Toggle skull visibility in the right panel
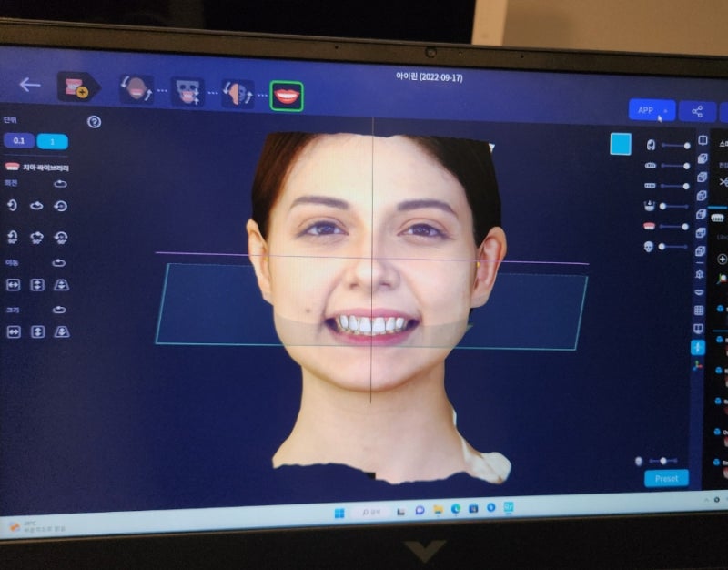Viewport: 728px width, 570px height. tap(648, 248)
